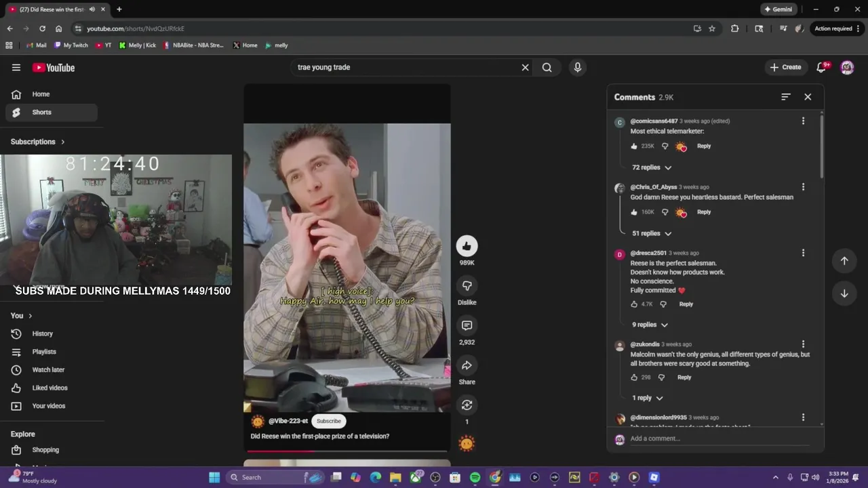The image size is (868, 488).
Task: Open options menu for @comicsans6487 comment
Action: pyautogui.click(x=803, y=121)
